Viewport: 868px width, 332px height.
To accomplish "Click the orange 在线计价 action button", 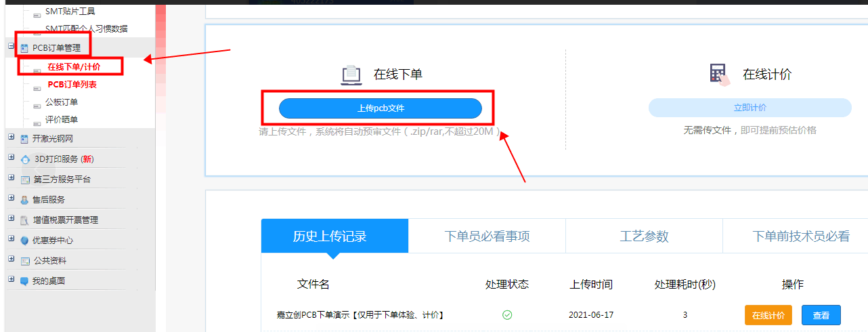I will (x=768, y=315).
